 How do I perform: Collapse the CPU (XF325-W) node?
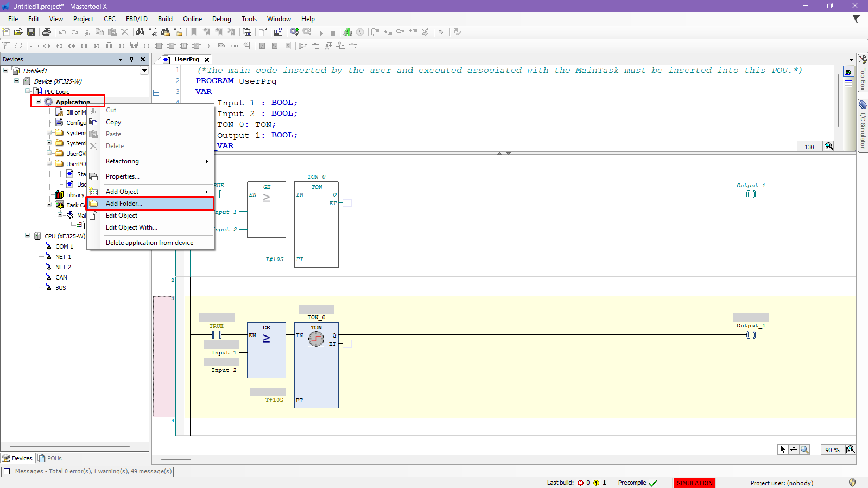point(28,236)
